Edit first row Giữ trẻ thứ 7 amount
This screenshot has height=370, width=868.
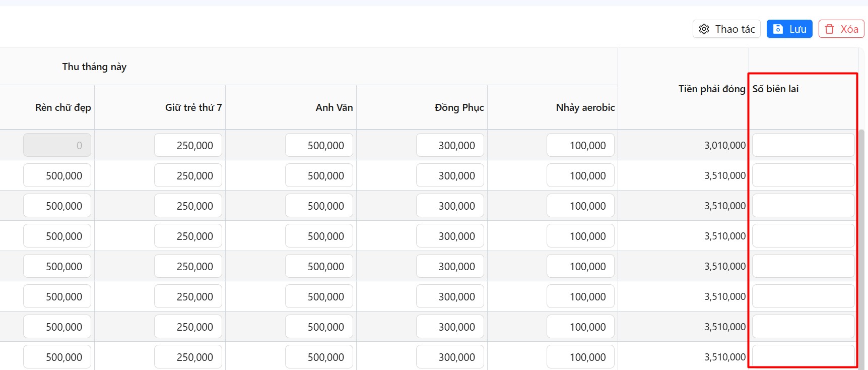click(188, 145)
